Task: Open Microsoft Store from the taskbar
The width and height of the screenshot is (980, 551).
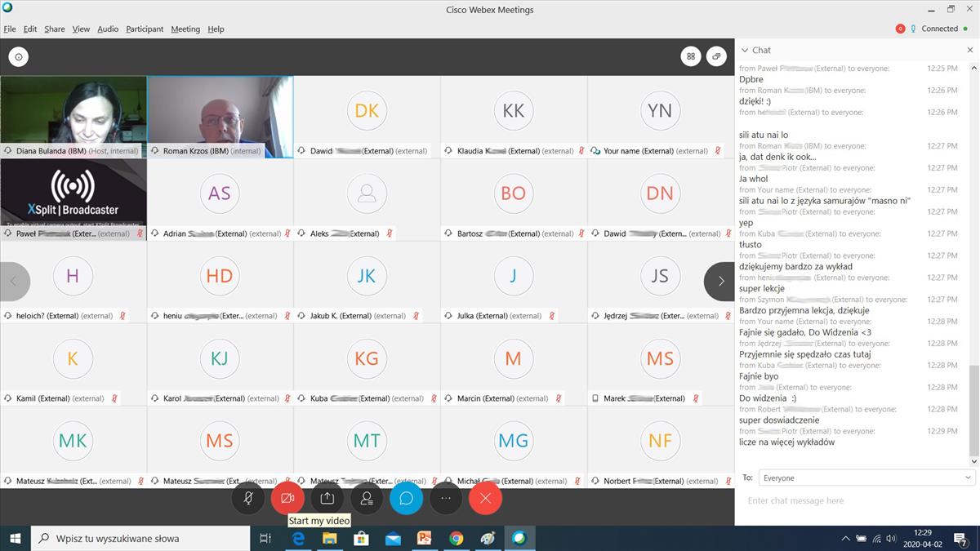Action: (x=361, y=538)
